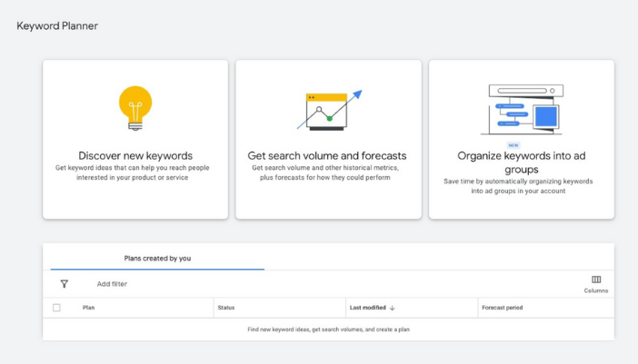The width and height of the screenshot is (638, 364).
Task: Click 'Get search volume and other historical metrics' text
Action: [325, 172]
